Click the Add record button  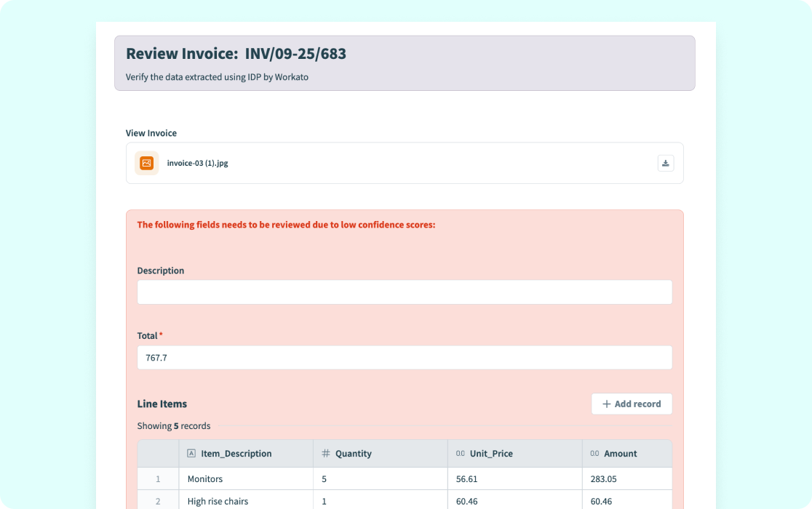[x=632, y=404]
